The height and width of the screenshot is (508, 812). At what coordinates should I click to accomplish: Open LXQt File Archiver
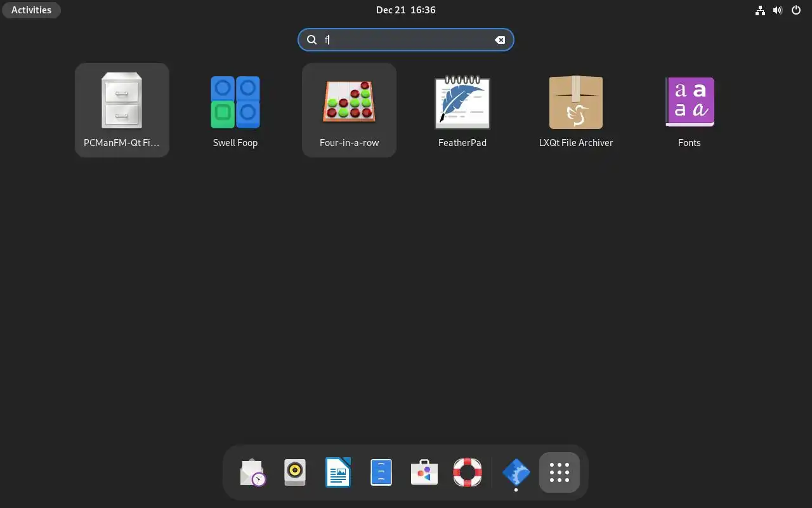tap(576, 110)
